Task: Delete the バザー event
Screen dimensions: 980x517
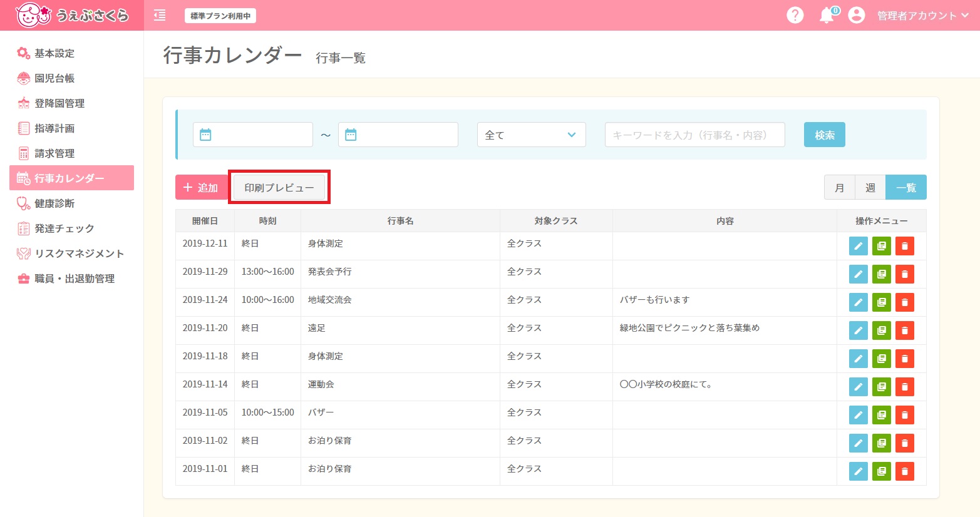Action: click(x=905, y=415)
